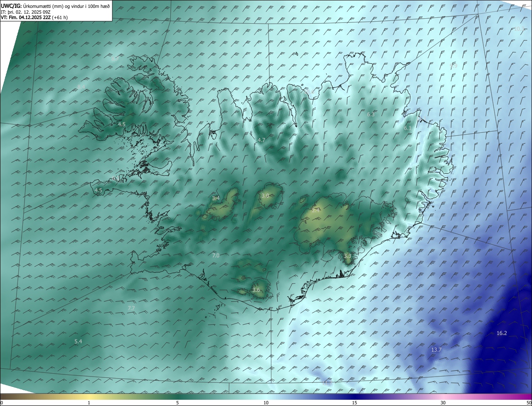Screen dimensions: 532x406
Task: Click the colorbar tick label 5
Action: click(x=177, y=403)
